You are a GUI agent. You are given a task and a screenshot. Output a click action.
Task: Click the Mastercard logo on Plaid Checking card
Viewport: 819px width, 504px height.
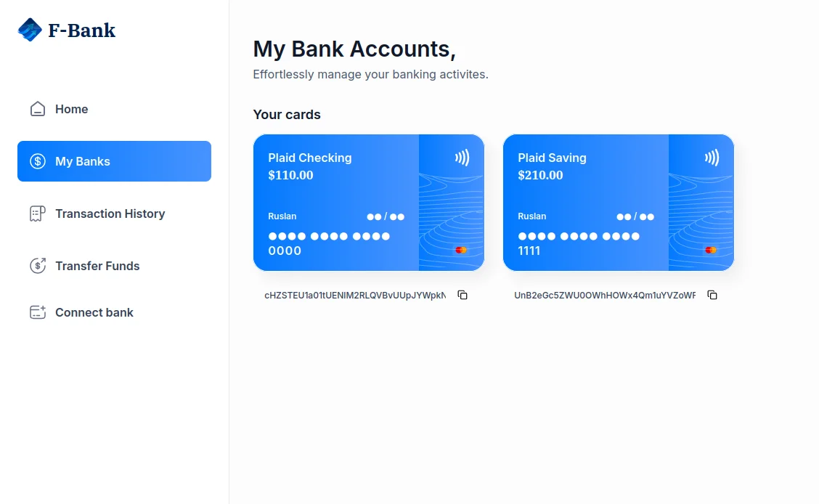point(461,249)
